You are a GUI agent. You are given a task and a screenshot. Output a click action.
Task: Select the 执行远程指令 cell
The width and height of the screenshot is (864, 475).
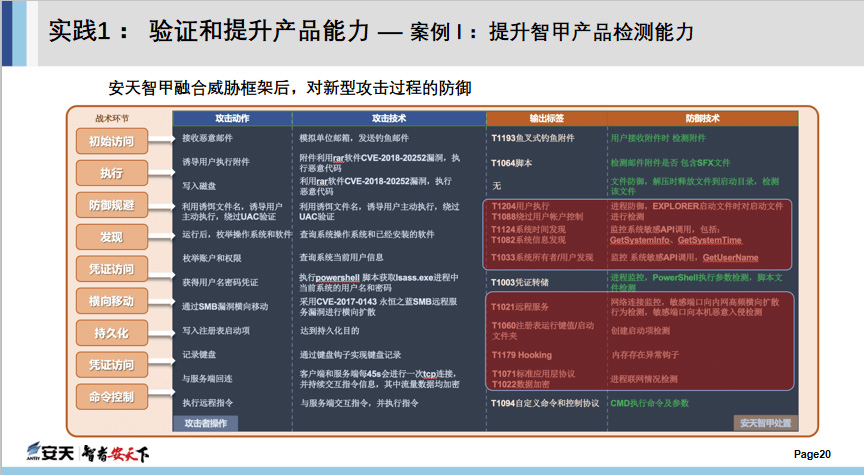[x=207, y=403]
